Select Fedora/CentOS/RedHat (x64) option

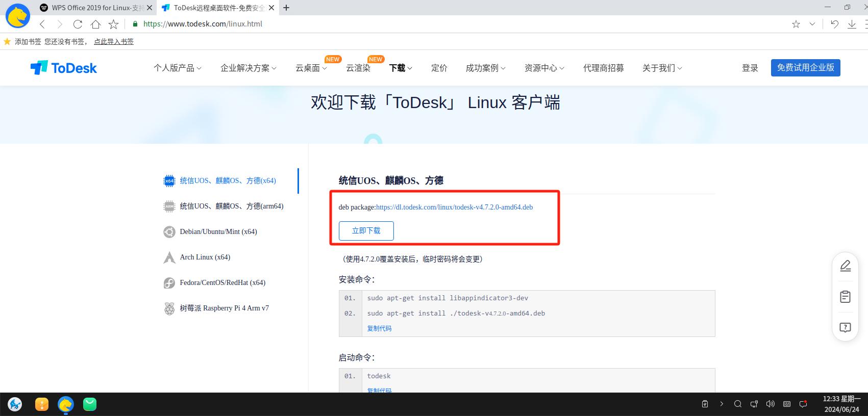tap(222, 282)
